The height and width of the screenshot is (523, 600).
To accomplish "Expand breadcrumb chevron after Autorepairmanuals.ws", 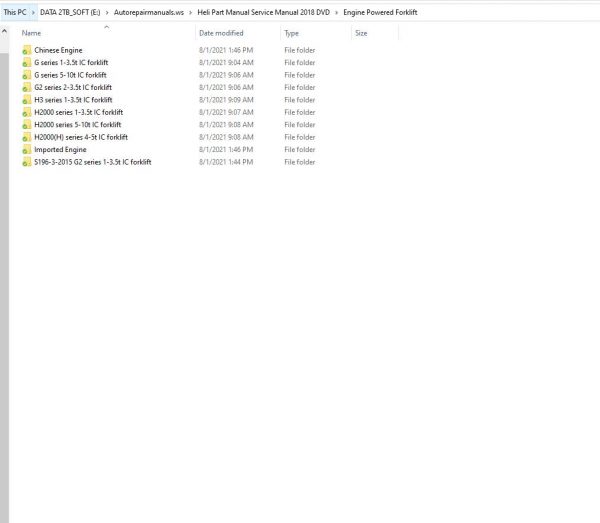I will click(191, 13).
